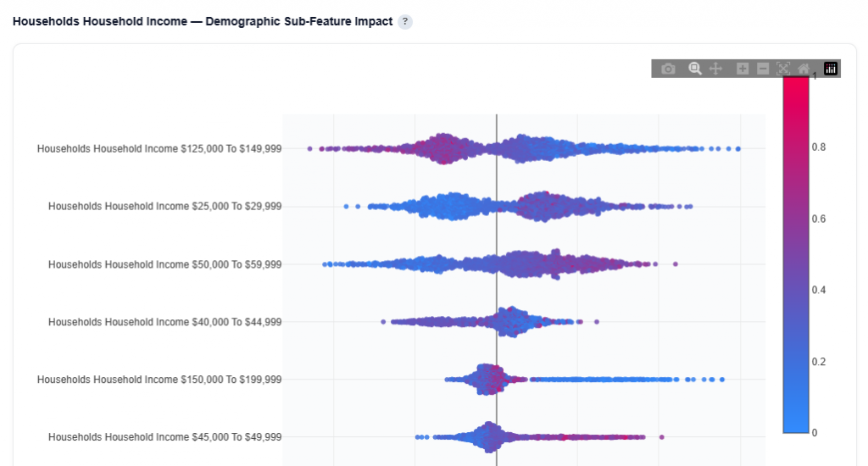The image size is (868, 466).
Task: Click the $45,000 To $49,999 income label
Action: point(164,437)
